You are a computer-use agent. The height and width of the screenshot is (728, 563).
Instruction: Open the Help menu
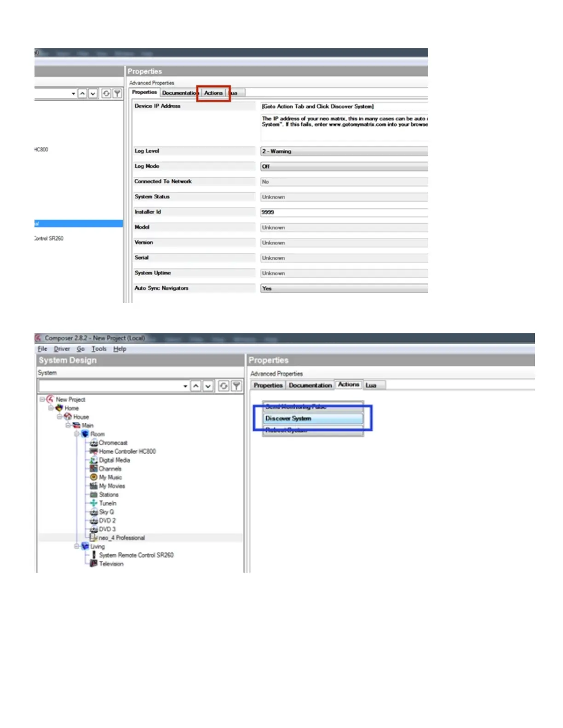pyautogui.click(x=120, y=349)
